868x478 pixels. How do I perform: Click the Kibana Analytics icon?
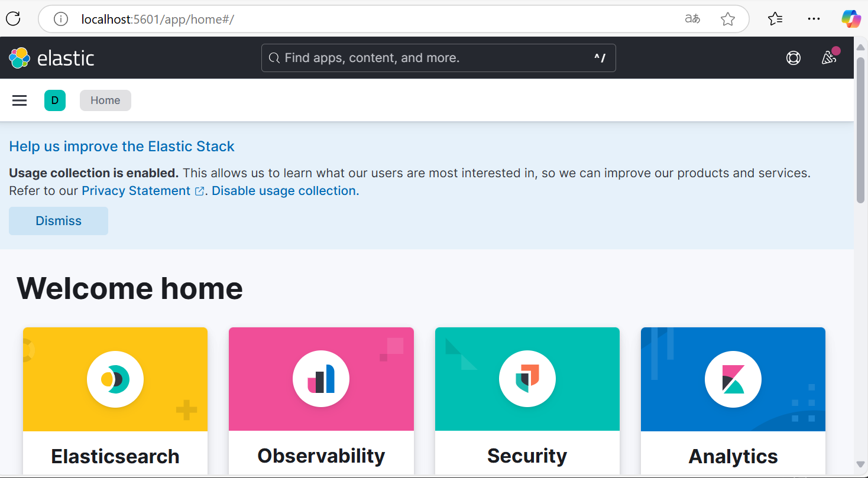click(733, 379)
